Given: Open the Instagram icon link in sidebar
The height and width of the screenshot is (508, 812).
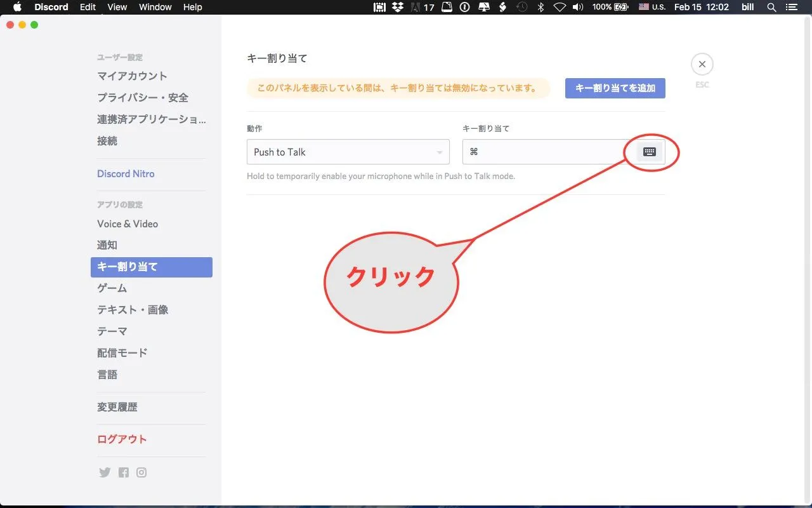Looking at the screenshot, I should click(141, 472).
